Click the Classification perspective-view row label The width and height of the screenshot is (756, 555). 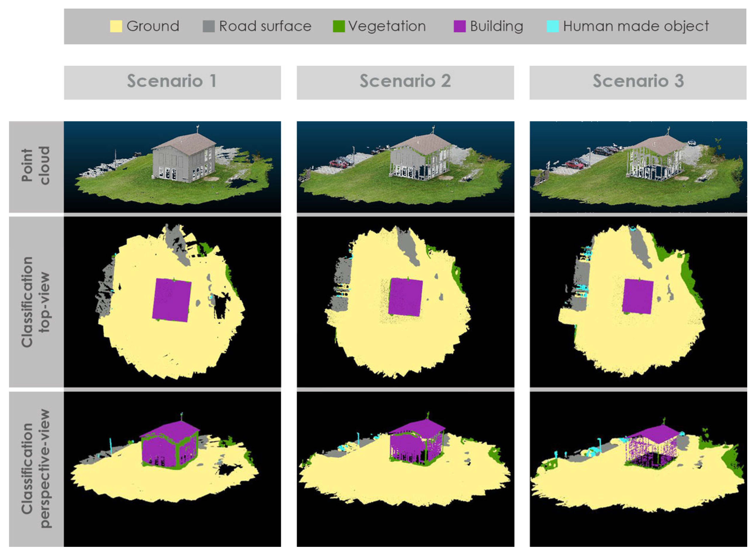[36, 469]
